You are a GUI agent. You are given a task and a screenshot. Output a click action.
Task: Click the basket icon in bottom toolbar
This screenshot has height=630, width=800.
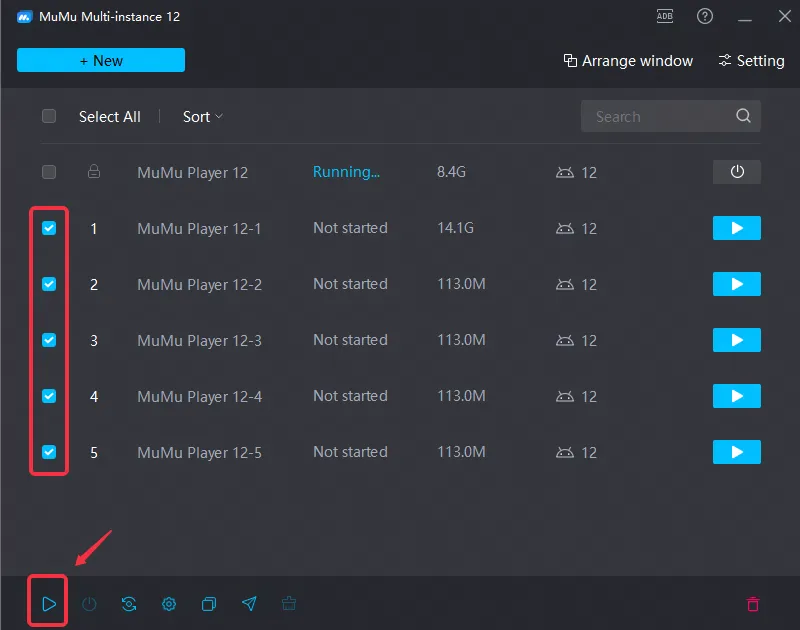pyautogui.click(x=289, y=604)
